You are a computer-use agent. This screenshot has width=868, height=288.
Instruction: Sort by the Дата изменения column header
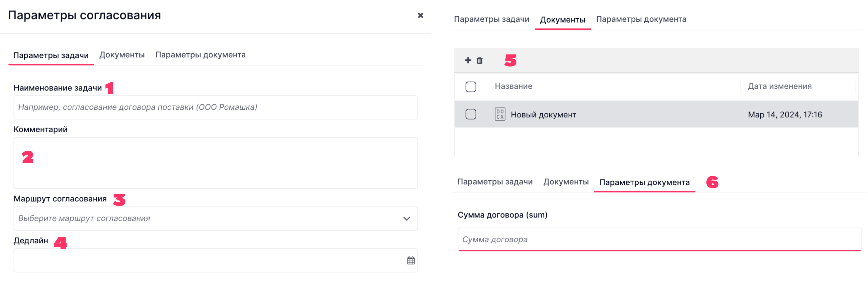click(x=779, y=86)
